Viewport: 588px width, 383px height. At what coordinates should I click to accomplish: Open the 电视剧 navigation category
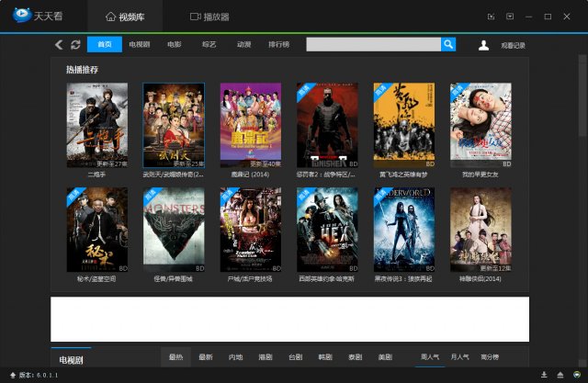coord(139,44)
